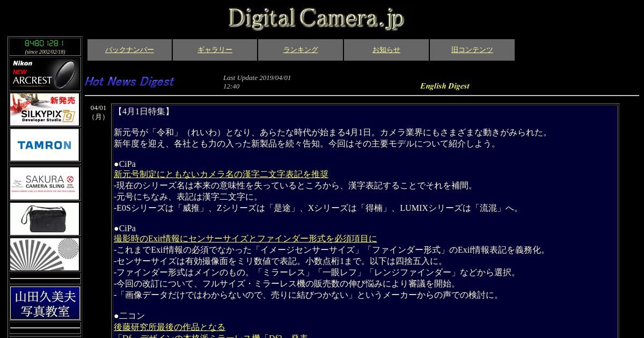This screenshot has width=644, height=338.
Task: Open the SAKURA CAMERA SLING banner
Action: click(45, 183)
